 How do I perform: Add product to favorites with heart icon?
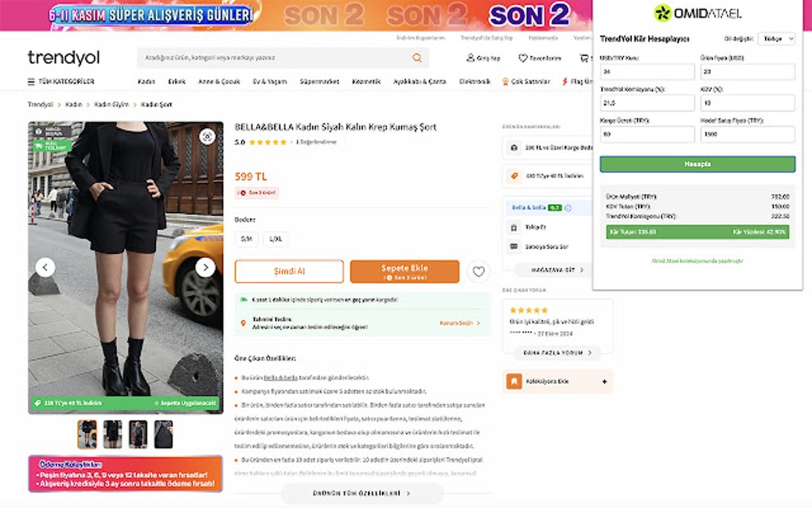coord(478,272)
